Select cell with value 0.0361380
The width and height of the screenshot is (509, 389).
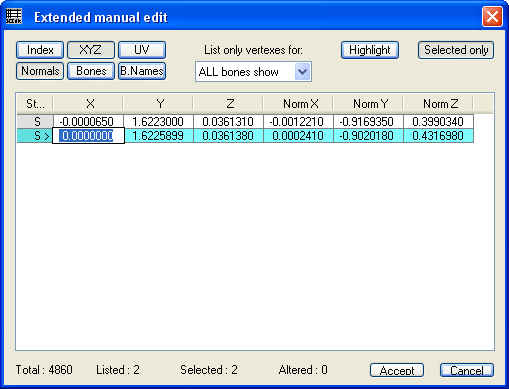pyautogui.click(x=228, y=136)
